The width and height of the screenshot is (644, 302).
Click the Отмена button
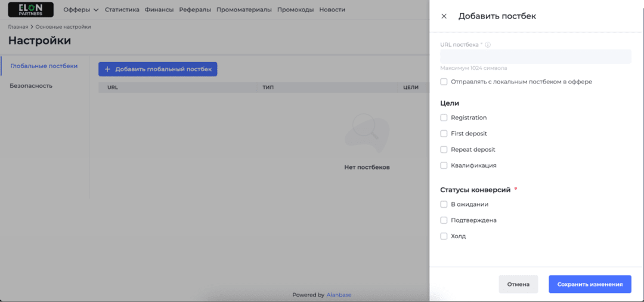(518, 284)
